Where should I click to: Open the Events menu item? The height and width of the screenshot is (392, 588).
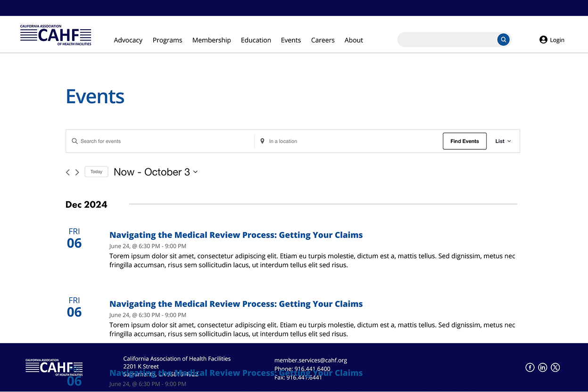click(x=290, y=41)
